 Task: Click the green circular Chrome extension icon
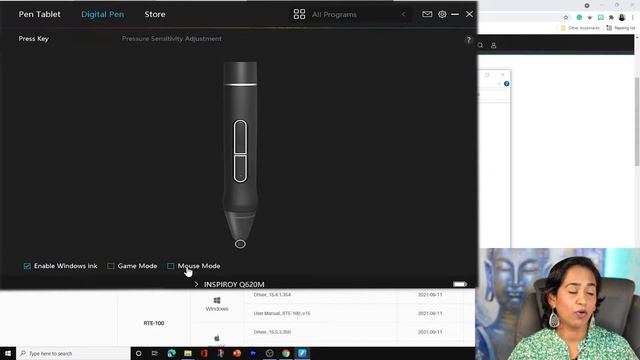coord(579,18)
